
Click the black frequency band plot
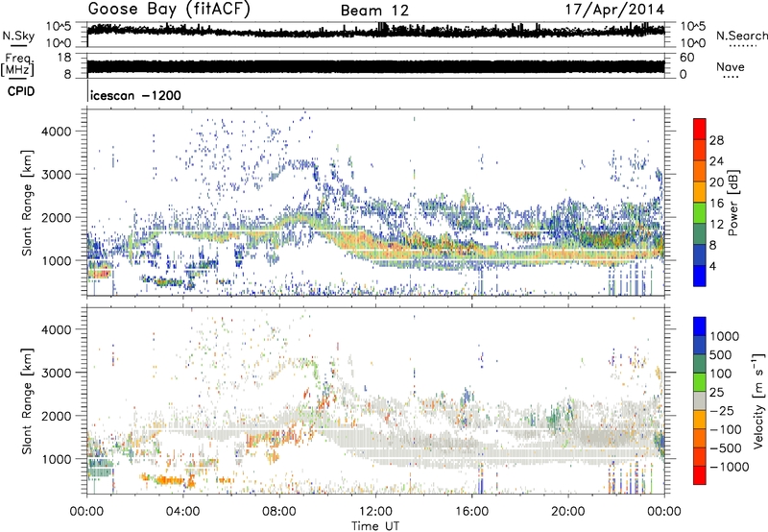375,67
